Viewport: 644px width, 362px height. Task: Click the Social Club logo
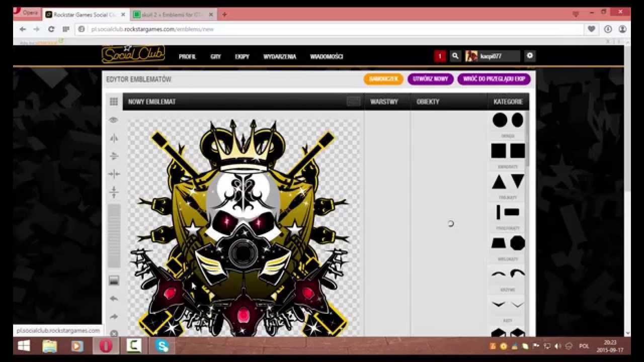pos(133,54)
